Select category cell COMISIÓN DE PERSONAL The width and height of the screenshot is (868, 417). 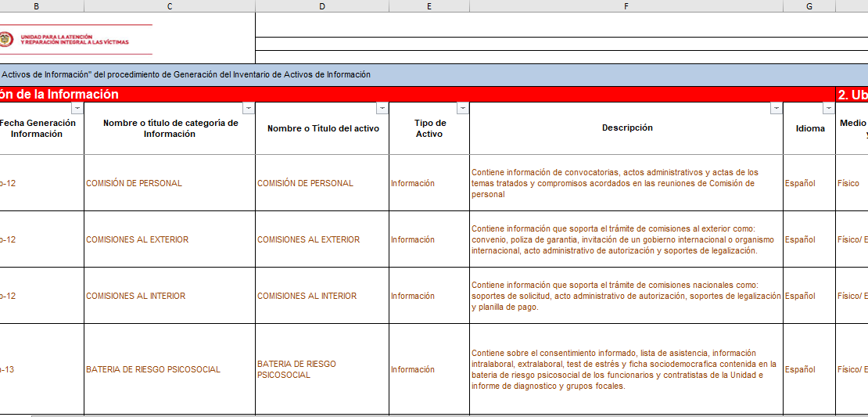click(170, 183)
